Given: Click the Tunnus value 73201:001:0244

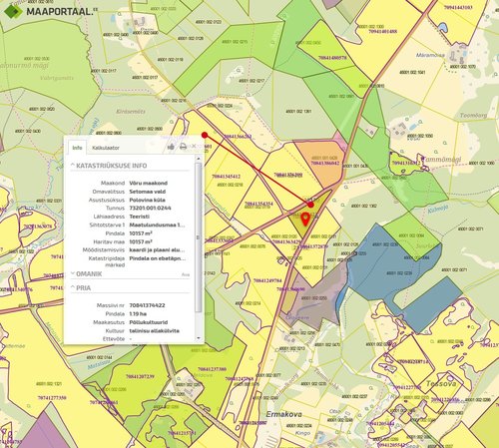Looking at the screenshot, I should [150, 208].
